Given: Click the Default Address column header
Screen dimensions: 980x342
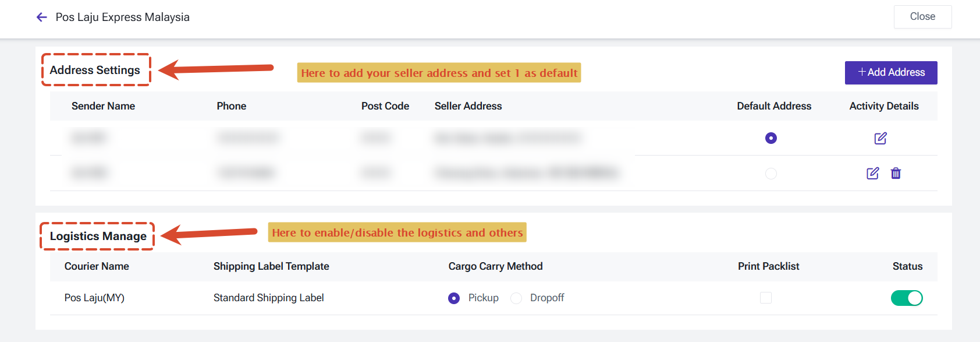Looking at the screenshot, I should pyautogui.click(x=774, y=106).
